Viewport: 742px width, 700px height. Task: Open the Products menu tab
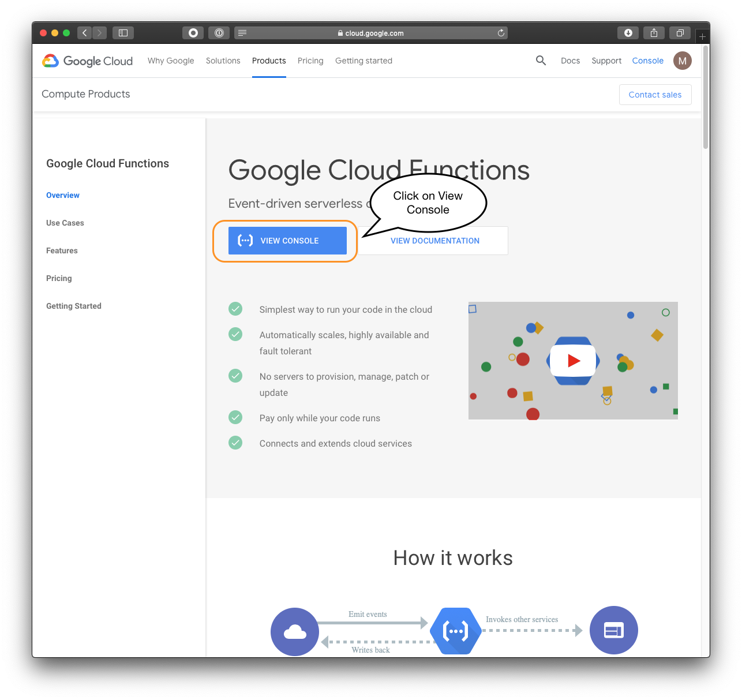pos(269,61)
